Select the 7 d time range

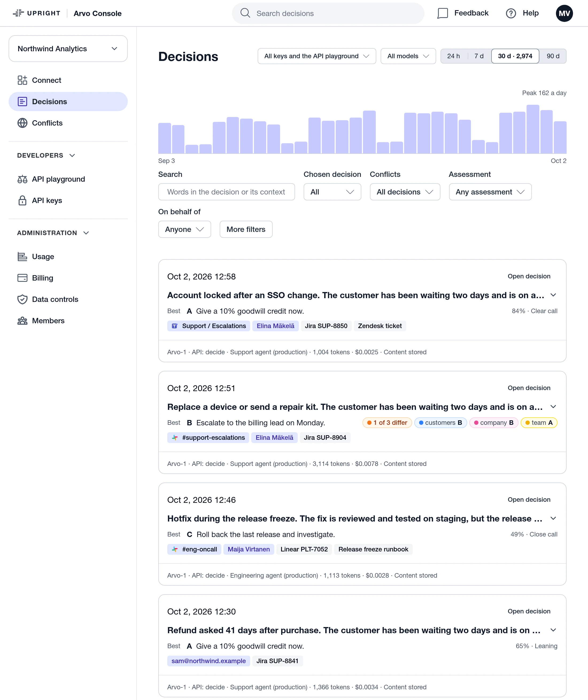pos(479,56)
